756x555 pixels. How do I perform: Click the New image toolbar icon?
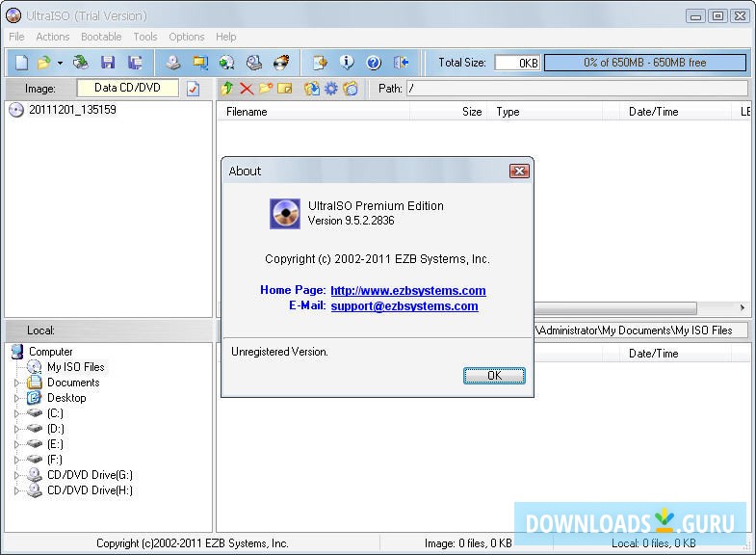pyautogui.click(x=22, y=63)
